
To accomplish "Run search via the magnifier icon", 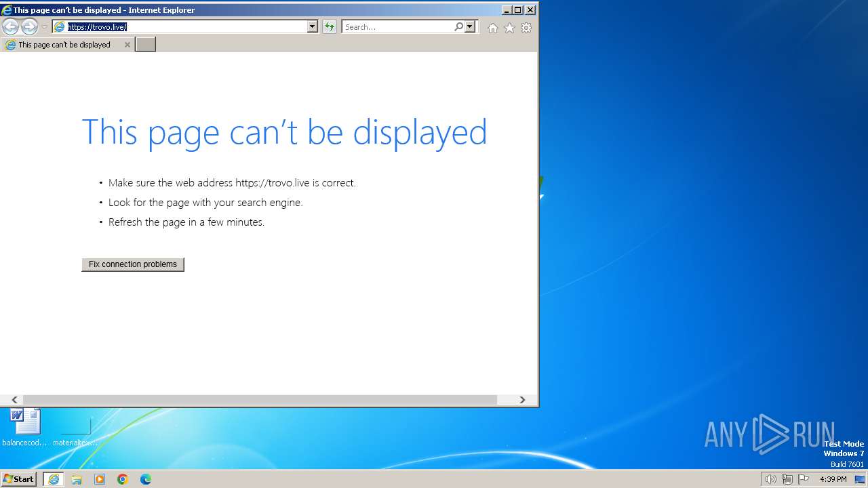I will coord(459,26).
